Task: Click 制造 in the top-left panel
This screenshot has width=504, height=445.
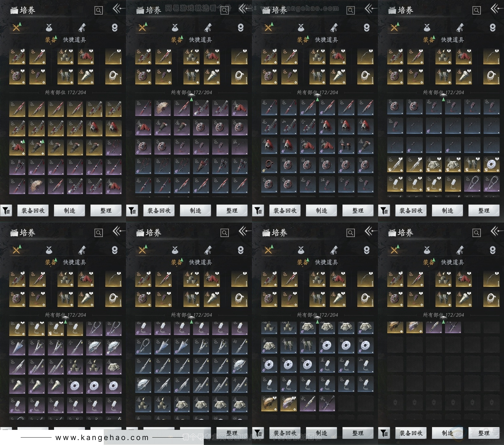Action: tap(69, 211)
